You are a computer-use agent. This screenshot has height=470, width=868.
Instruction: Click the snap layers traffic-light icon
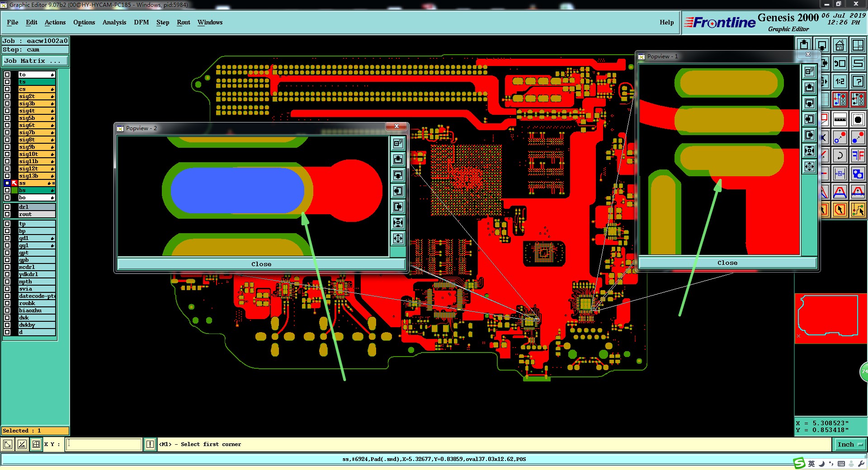pyautogui.click(x=840, y=99)
